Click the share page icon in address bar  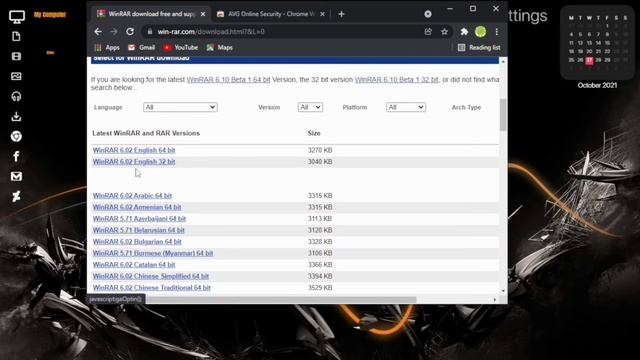click(x=428, y=31)
